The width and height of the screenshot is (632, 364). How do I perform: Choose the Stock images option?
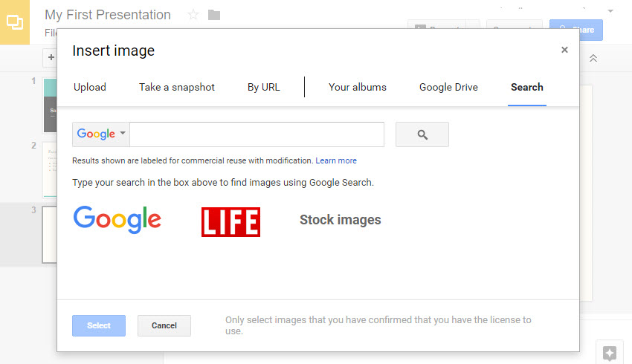[x=341, y=220]
